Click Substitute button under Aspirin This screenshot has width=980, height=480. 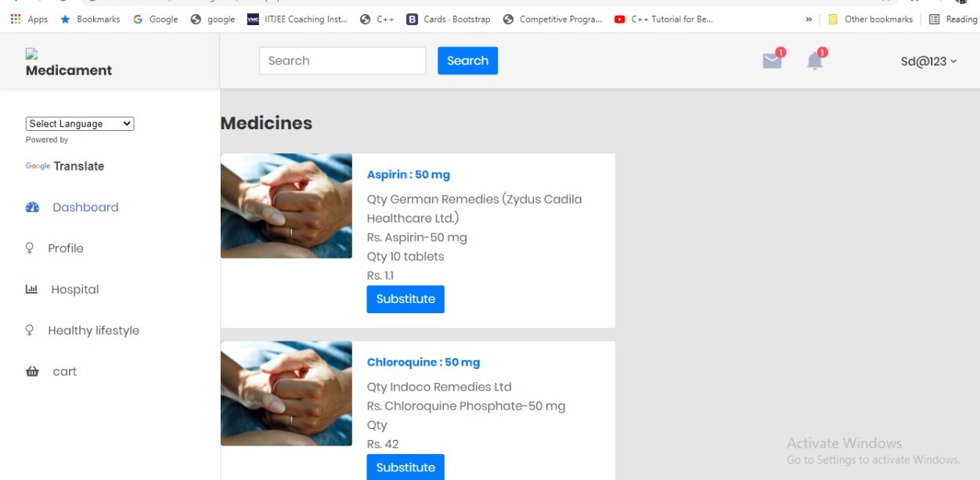tap(405, 299)
